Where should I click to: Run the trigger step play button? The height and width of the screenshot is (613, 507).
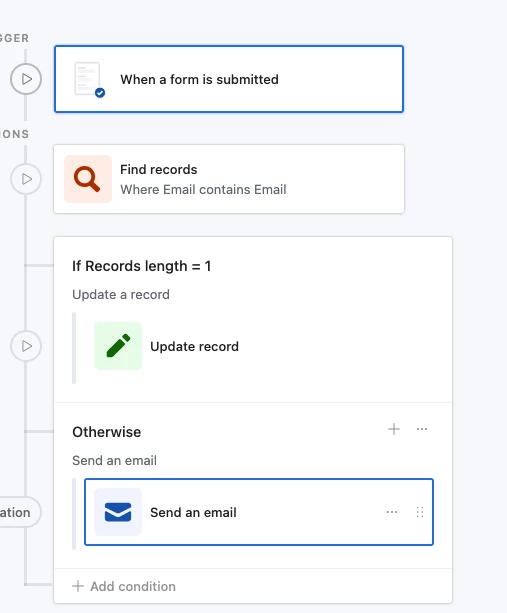26,79
